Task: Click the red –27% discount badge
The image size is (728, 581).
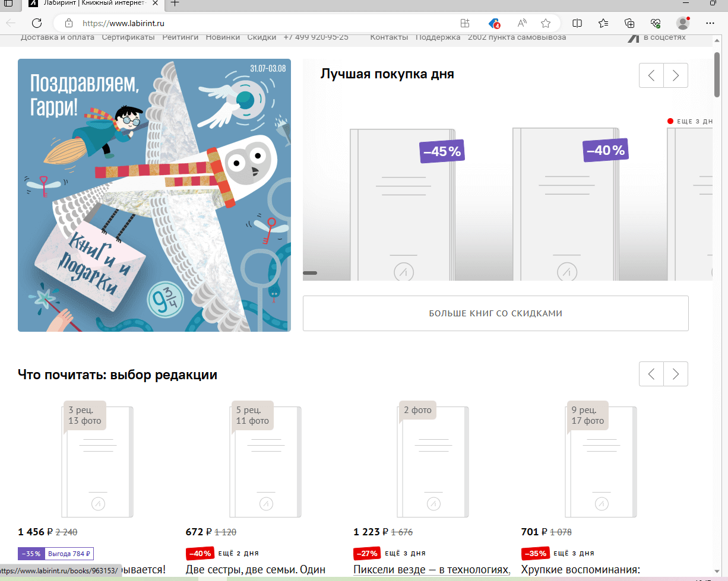Action: point(368,554)
